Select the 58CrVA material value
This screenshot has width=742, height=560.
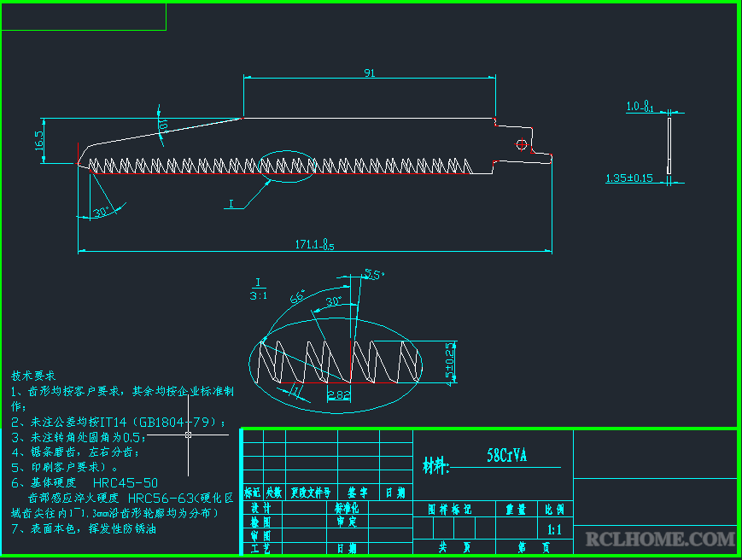[x=507, y=456]
